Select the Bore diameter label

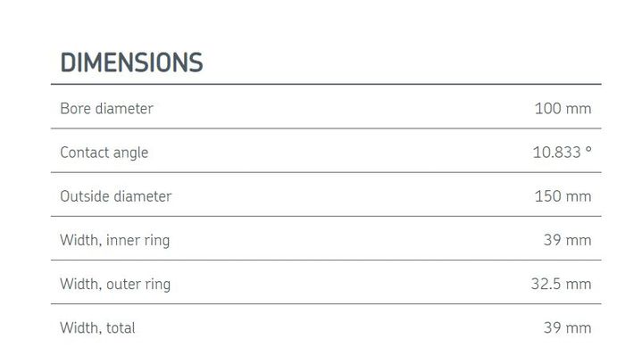[106, 109]
